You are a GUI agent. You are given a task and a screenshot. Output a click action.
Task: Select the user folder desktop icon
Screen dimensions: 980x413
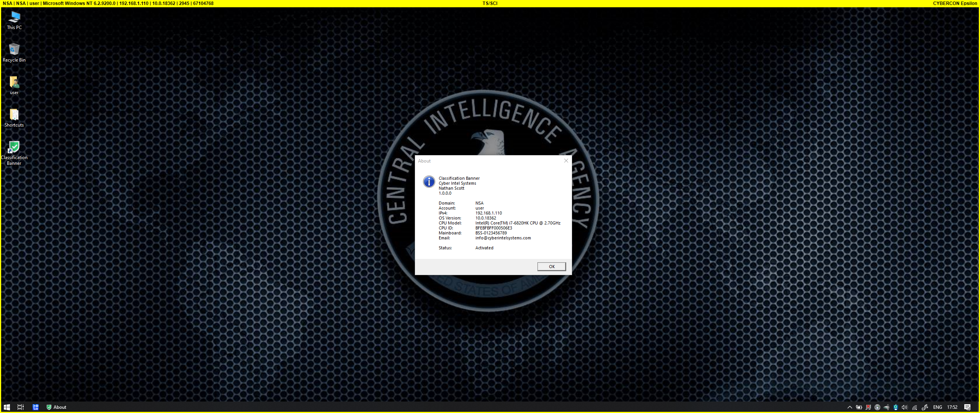[14, 85]
